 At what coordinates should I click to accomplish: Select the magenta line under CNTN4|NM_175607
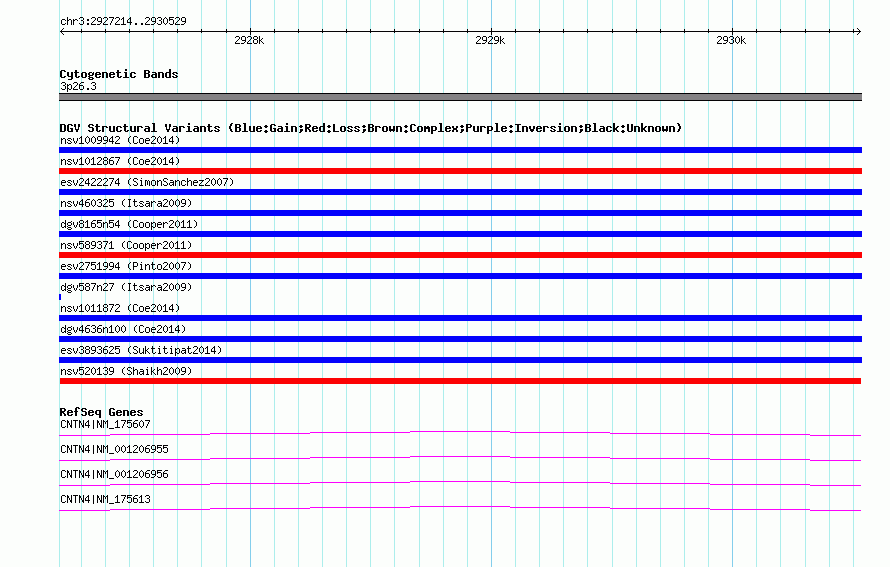pos(460,434)
